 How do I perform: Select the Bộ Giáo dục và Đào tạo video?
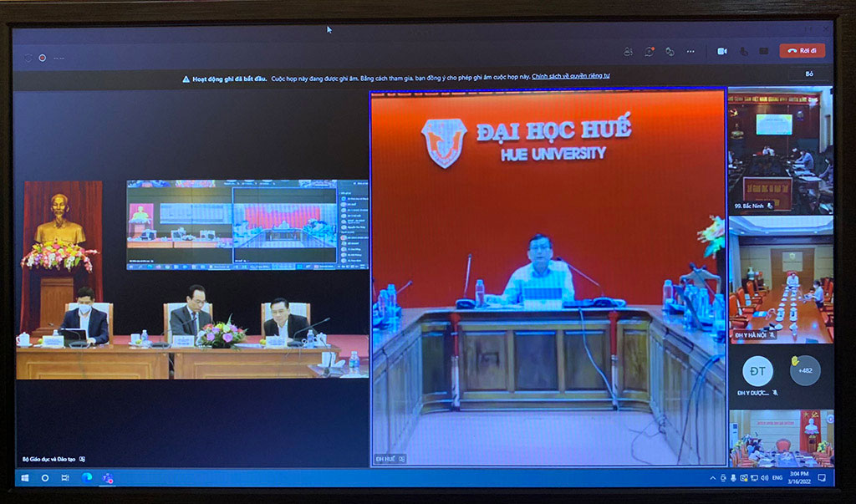[192, 278]
